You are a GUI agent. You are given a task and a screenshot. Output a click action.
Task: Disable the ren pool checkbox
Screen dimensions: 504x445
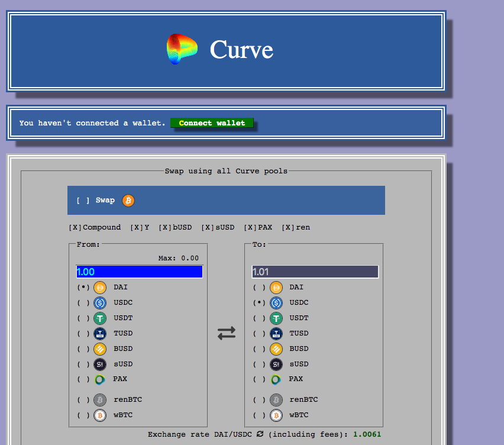288,227
